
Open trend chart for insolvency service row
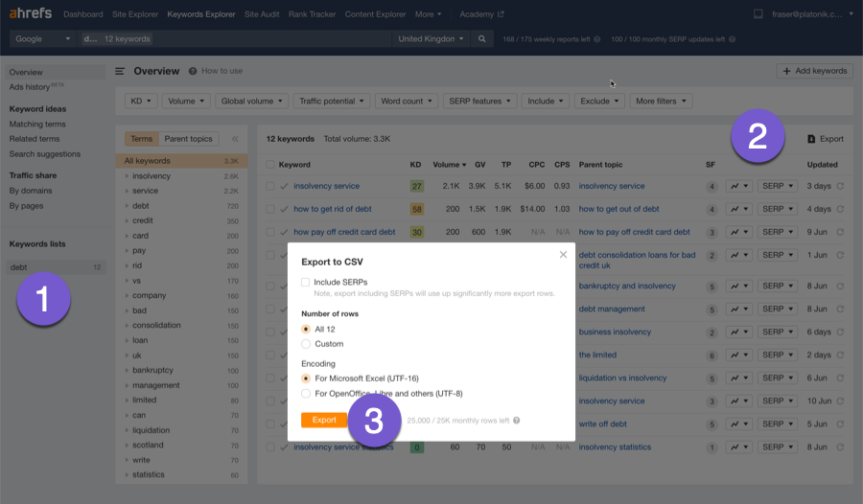click(x=738, y=186)
